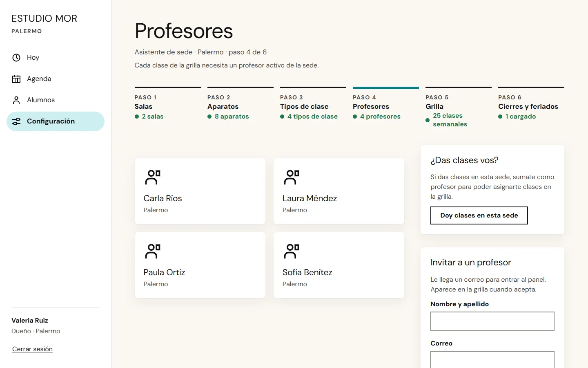The image size is (588, 368).
Task: Open Laura Méndez professor card
Action: click(x=339, y=191)
